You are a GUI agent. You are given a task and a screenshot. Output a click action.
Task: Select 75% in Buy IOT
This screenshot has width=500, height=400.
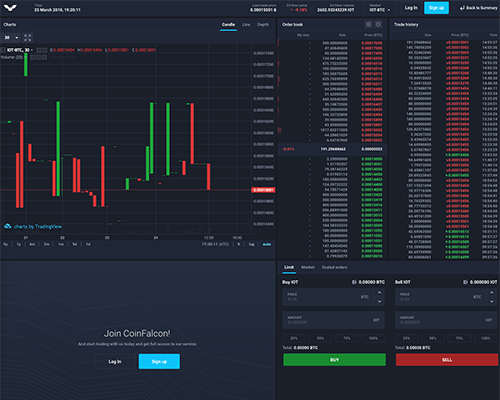tap(347, 338)
